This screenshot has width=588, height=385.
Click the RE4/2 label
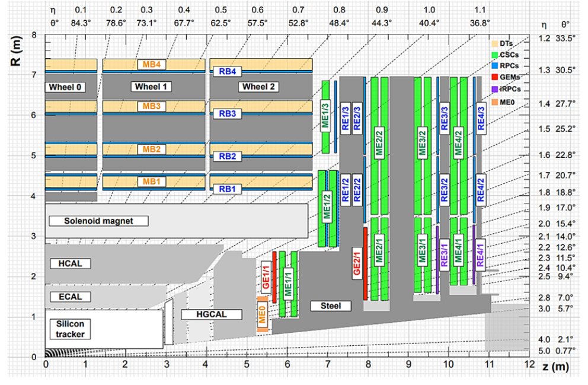click(x=481, y=190)
